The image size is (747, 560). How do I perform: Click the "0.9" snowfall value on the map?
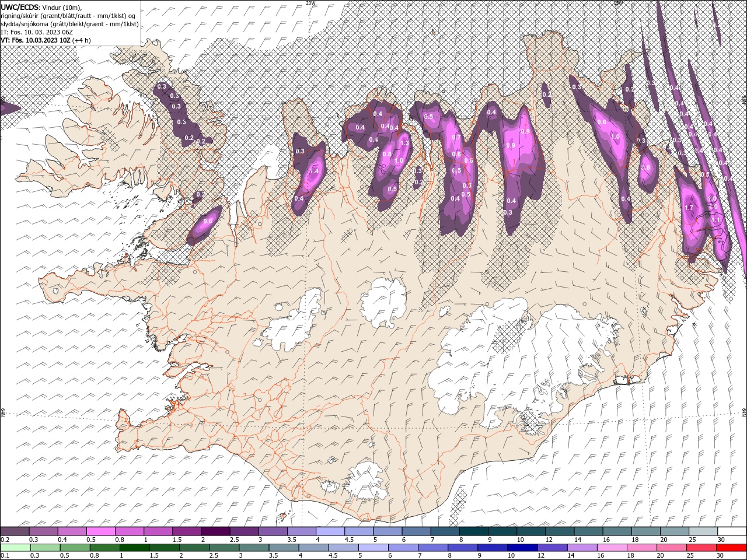point(510,145)
